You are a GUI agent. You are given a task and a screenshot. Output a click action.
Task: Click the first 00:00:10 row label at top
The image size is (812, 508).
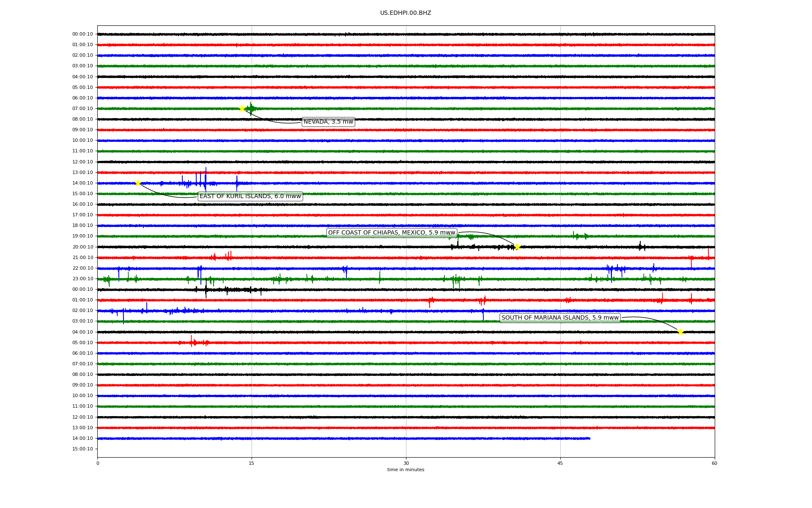click(82, 34)
